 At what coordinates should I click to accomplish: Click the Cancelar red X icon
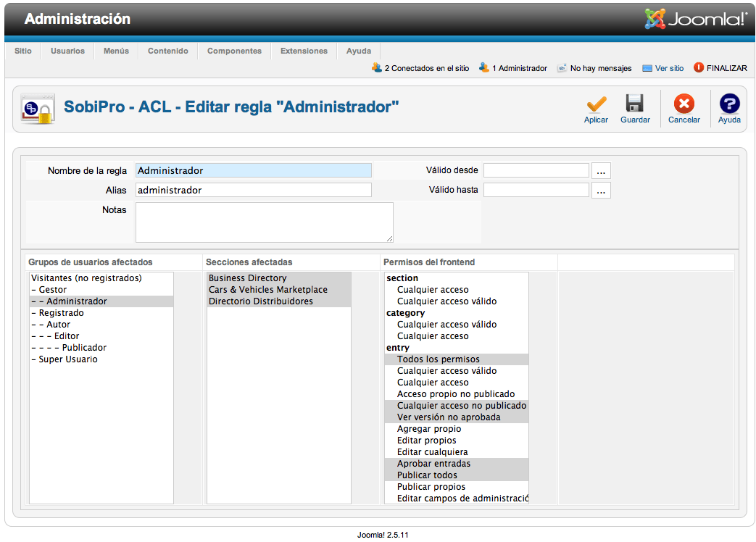tap(684, 104)
